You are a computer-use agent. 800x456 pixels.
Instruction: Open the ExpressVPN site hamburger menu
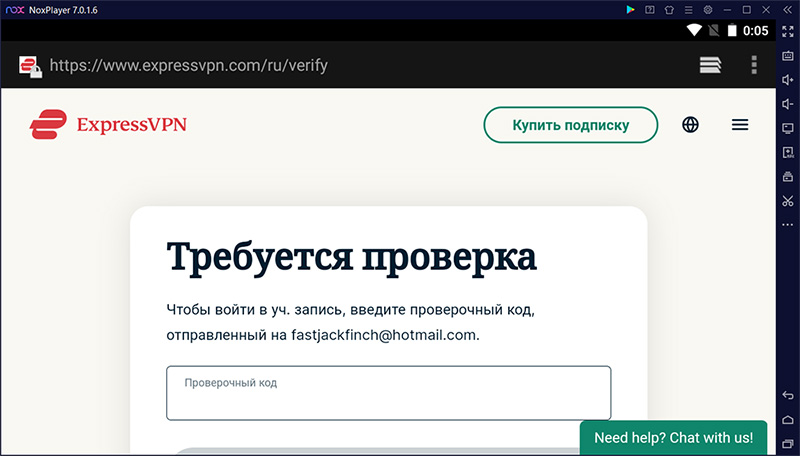pyautogui.click(x=740, y=125)
